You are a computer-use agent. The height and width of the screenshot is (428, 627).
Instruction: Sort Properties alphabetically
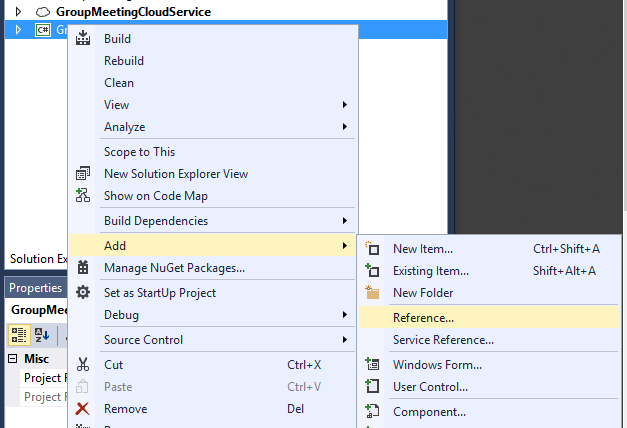tap(43, 334)
